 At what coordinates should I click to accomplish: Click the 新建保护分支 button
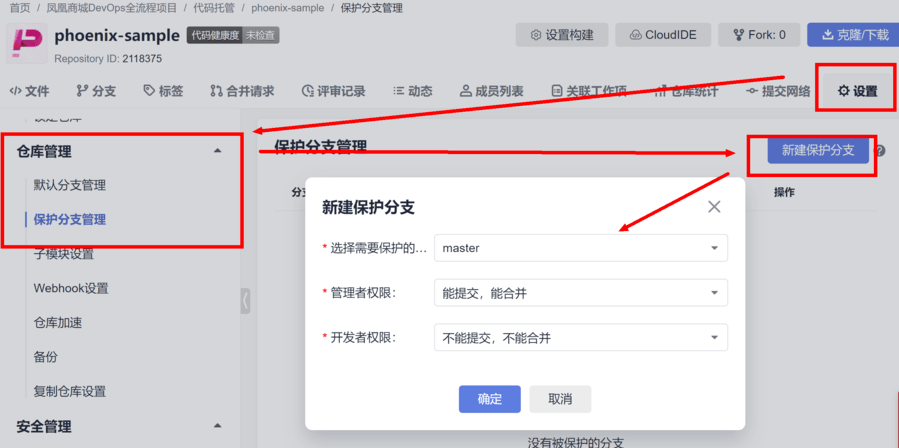pyautogui.click(x=818, y=151)
